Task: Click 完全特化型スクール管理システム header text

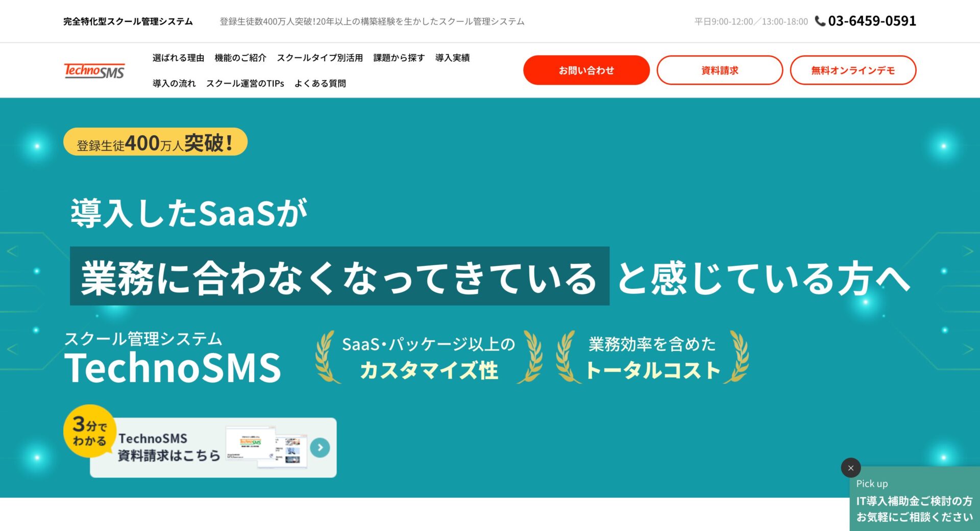Action: 128,21
